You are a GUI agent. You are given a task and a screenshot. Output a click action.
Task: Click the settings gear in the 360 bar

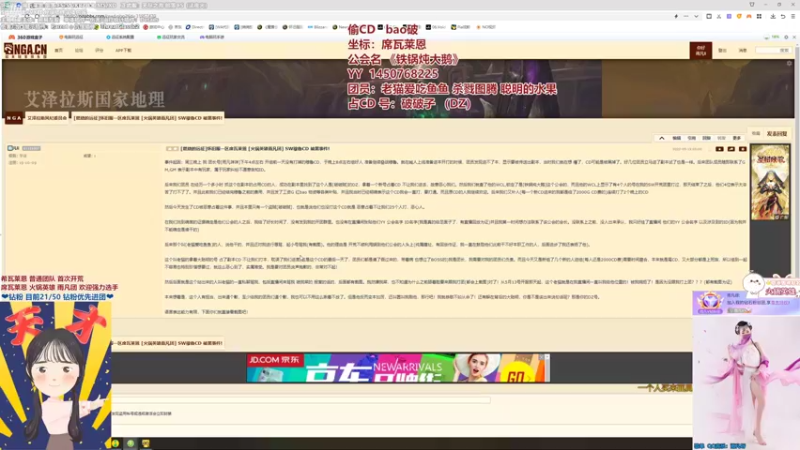(x=786, y=37)
